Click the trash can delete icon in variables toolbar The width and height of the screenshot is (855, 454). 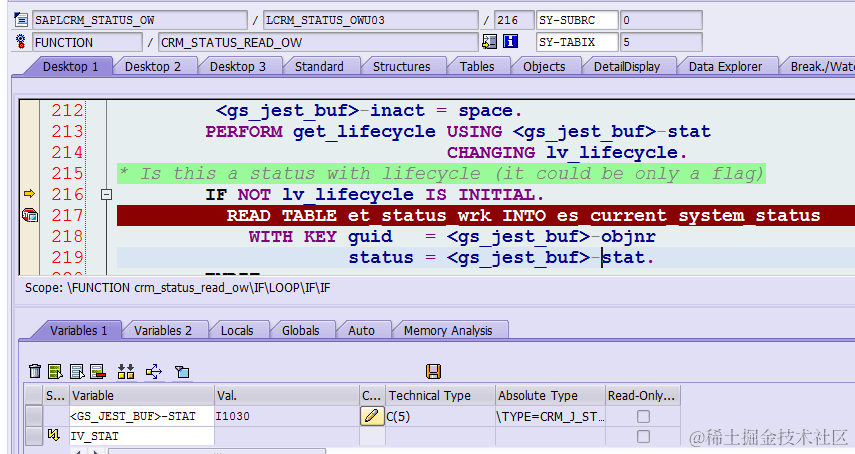(x=35, y=371)
